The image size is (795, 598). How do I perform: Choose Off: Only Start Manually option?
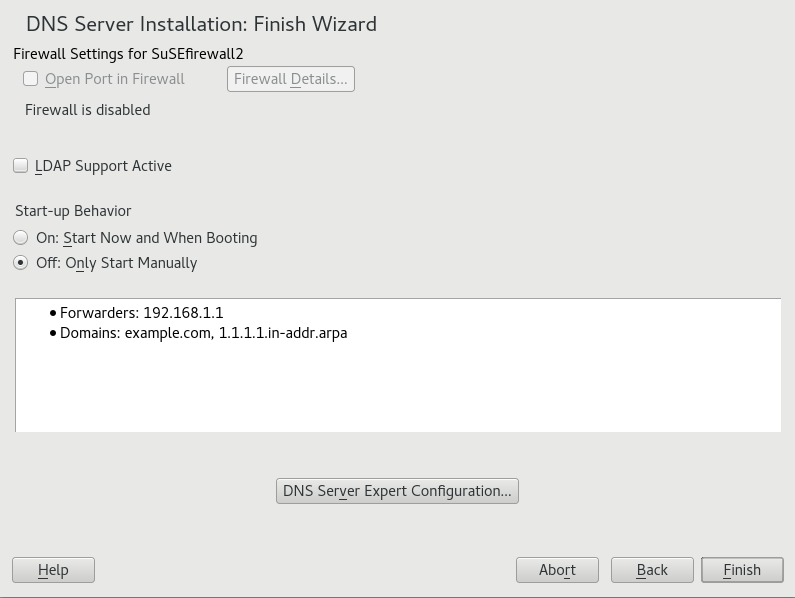click(x=21, y=263)
